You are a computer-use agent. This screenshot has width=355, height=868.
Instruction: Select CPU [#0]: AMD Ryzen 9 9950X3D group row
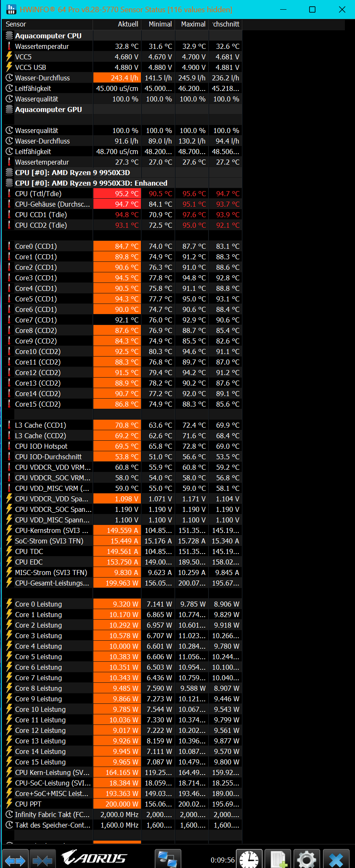click(x=122, y=173)
